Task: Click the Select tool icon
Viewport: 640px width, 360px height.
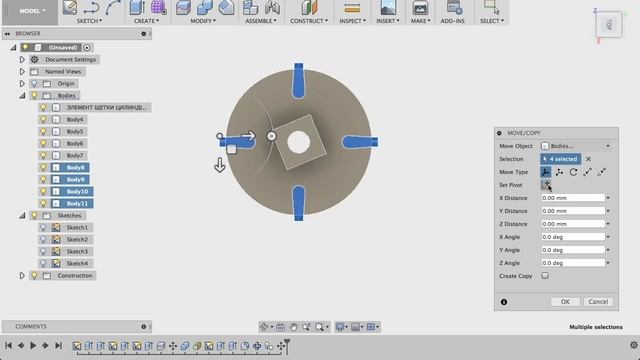Action: point(491,7)
